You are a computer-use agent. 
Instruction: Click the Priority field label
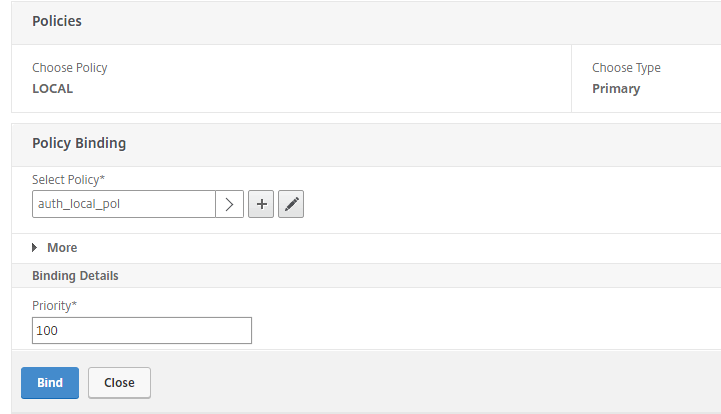coord(52,305)
